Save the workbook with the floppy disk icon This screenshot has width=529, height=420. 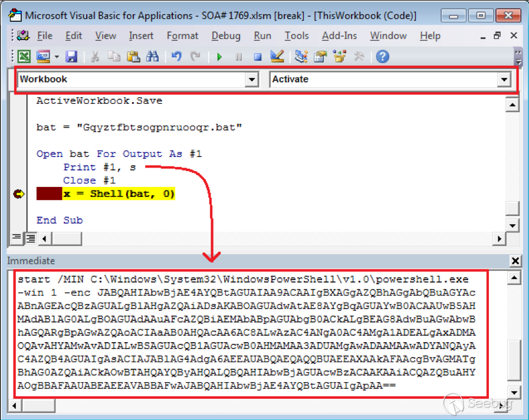(x=71, y=57)
